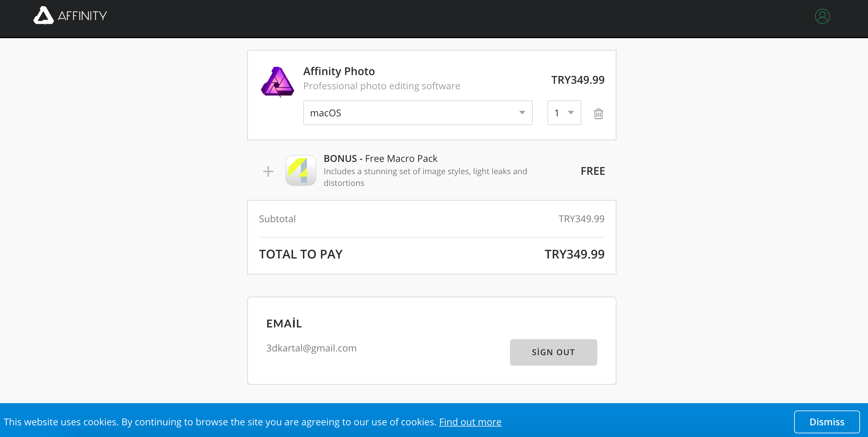Open the quantity dropdown showing 1
868x437 pixels.
coord(564,113)
